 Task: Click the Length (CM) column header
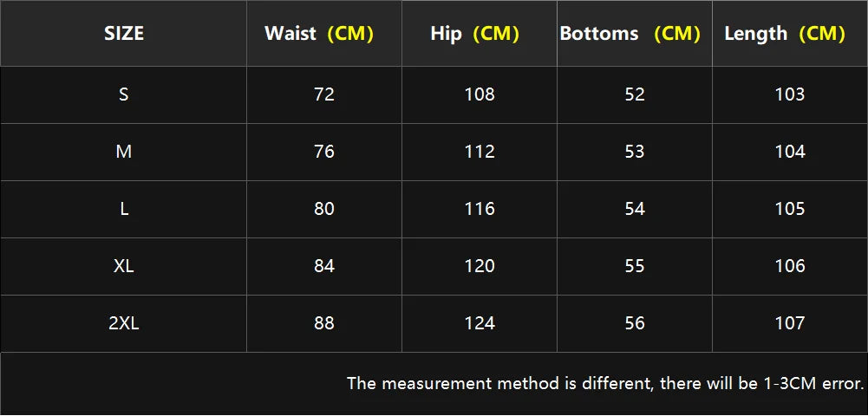click(785, 34)
